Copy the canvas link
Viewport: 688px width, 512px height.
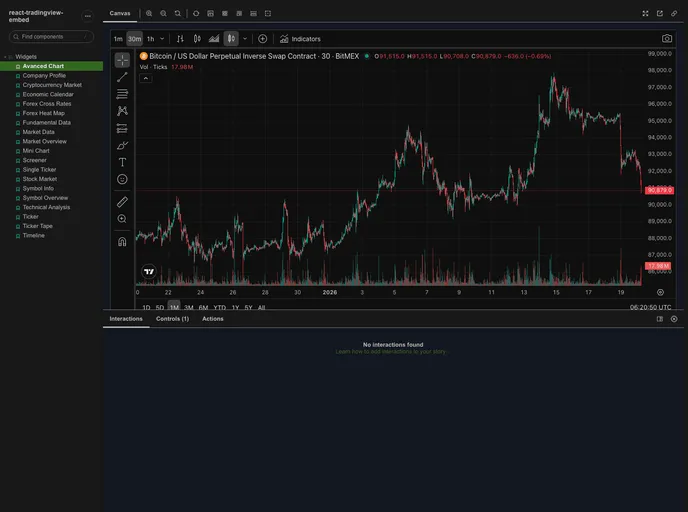tap(674, 14)
